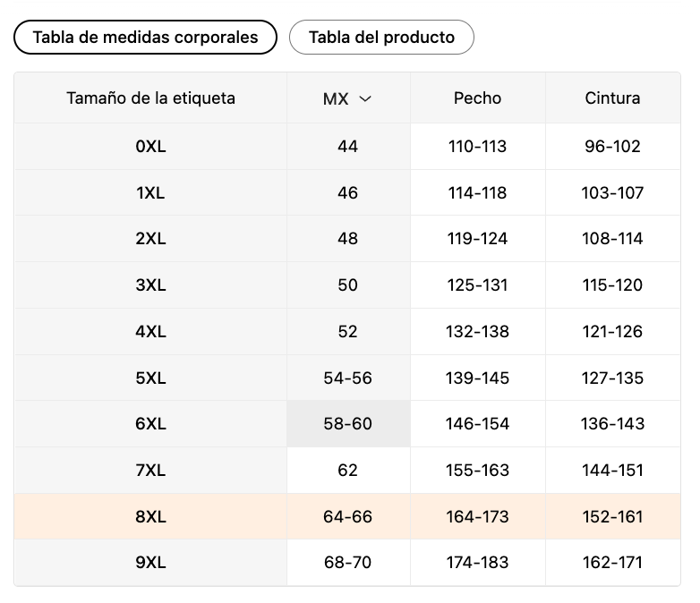Viewport: 700px width, 603px height.
Task: Click the 110-113 chest measurement cell
Action: [478, 147]
